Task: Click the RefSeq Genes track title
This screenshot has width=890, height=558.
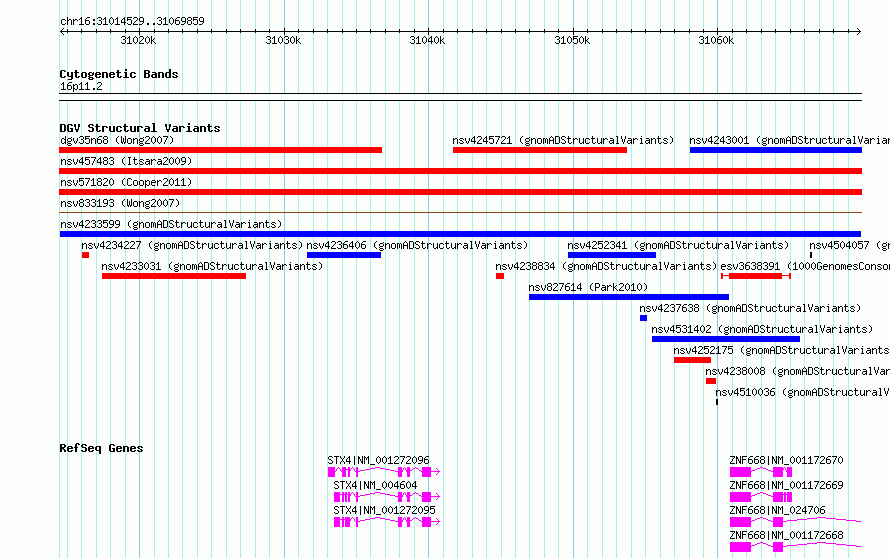Action: [x=101, y=448]
